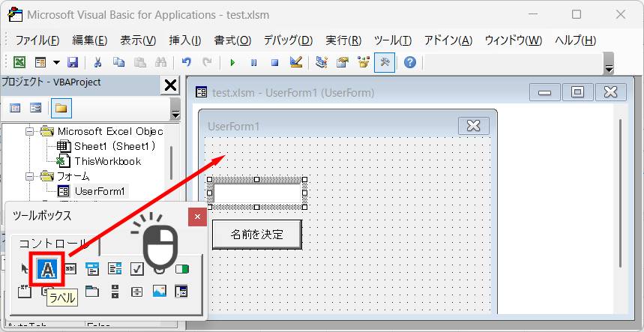
Task: Open the 挿入(I) menu
Action: point(185,40)
